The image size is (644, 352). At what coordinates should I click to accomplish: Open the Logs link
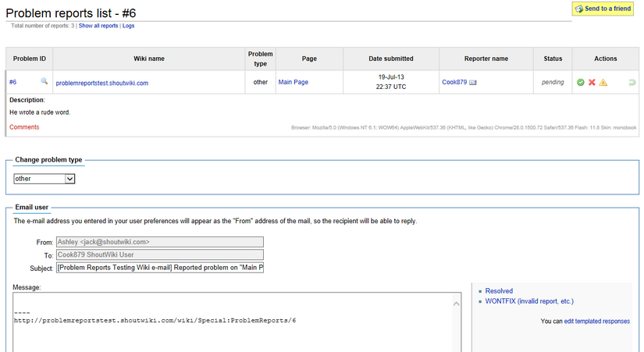pyautogui.click(x=128, y=26)
